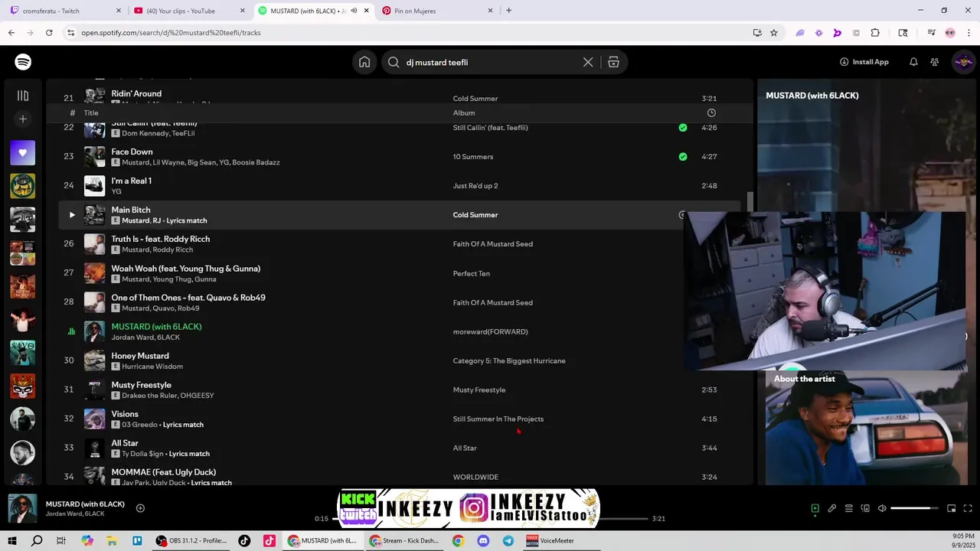
Task: Open Discord from the taskbar
Action: click(483, 541)
